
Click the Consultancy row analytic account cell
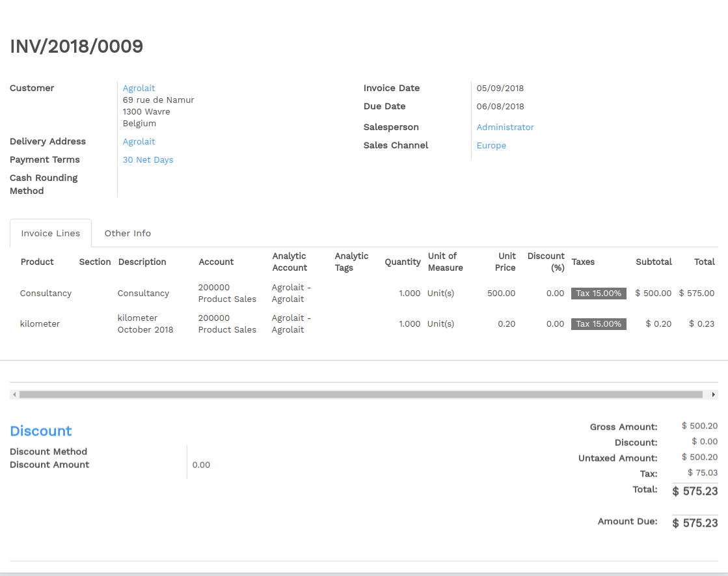(x=291, y=294)
